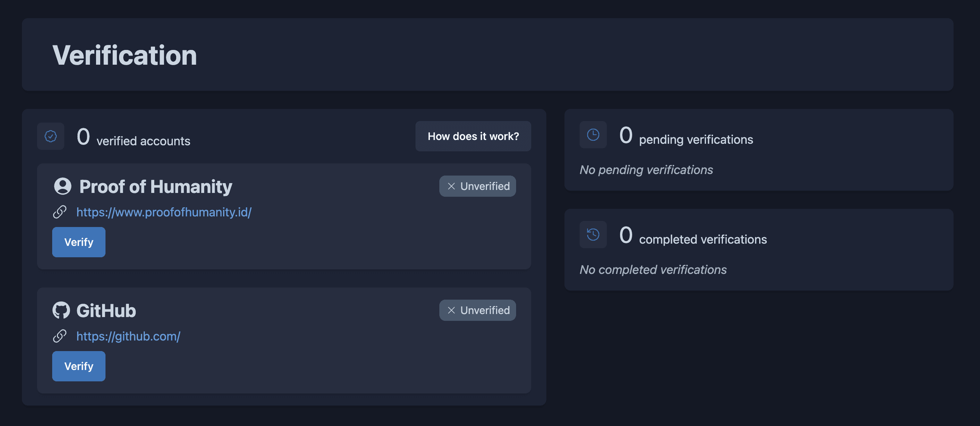
Task: Open the How does it work? help
Action: tap(473, 136)
